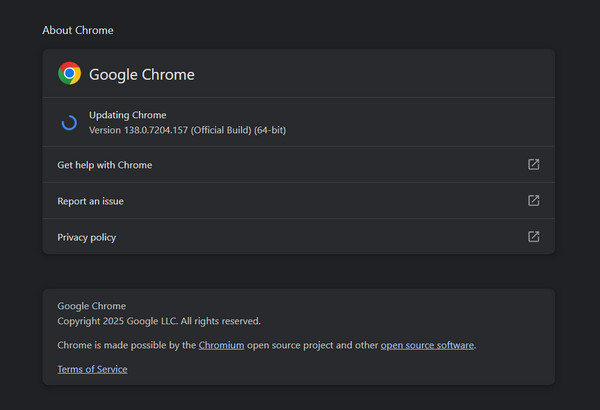The width and height of the screenshot is (600, 410).
Task: Open the Get help with Chrome row
Action: [298, 165]
